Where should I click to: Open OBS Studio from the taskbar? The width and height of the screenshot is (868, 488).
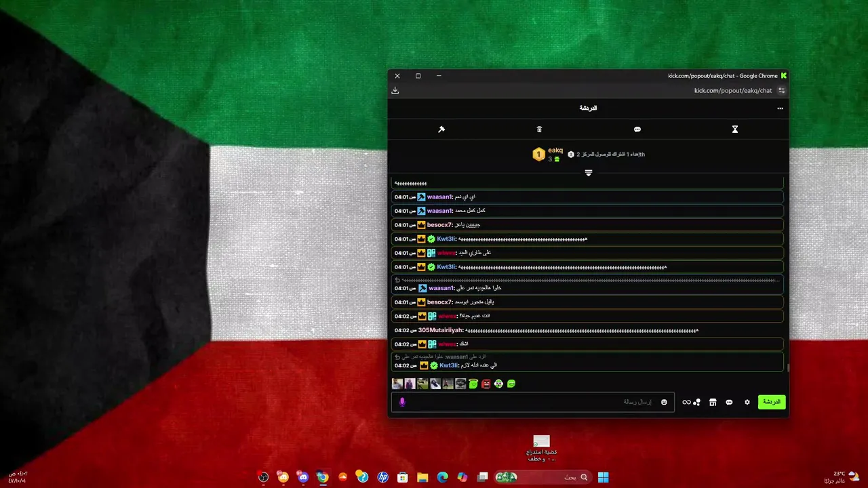263,477
